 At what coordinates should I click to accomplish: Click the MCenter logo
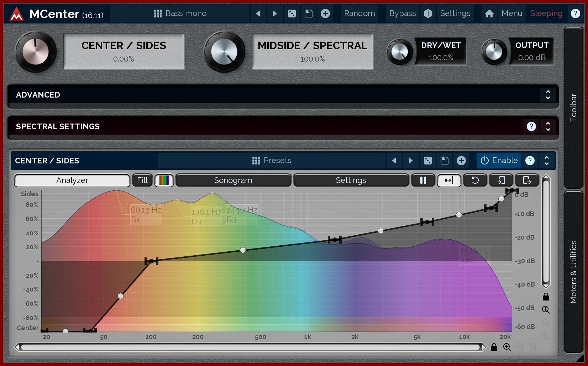coord(16,14)
